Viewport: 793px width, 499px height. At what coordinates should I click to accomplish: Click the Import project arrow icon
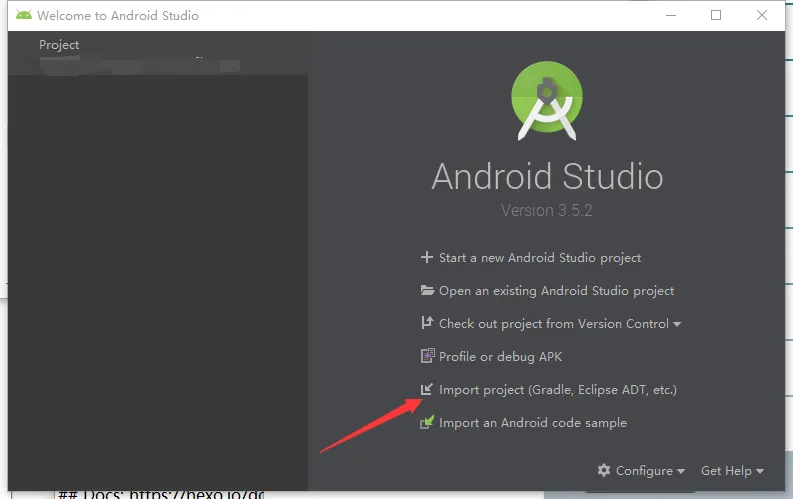(x=427, y=389)
